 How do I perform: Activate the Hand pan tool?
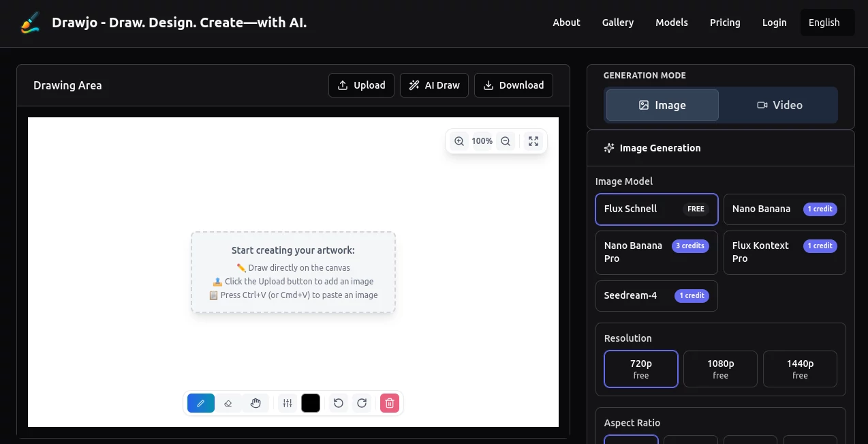255,403
